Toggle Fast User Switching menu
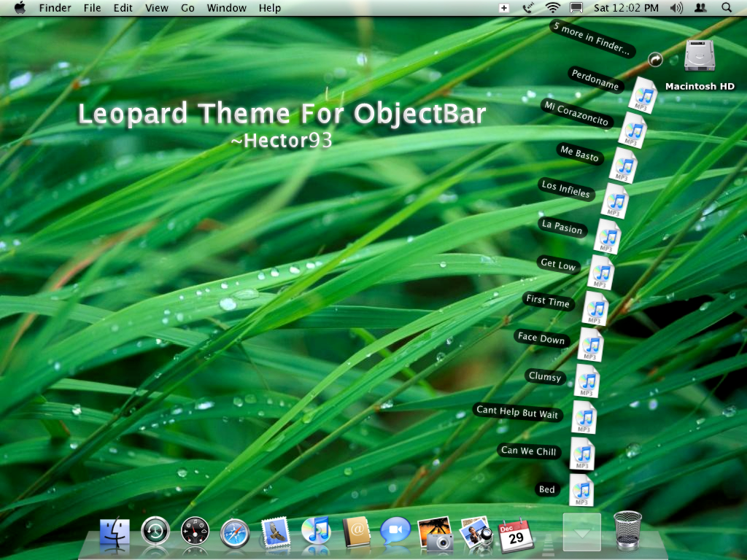 [x=700, y=8]
